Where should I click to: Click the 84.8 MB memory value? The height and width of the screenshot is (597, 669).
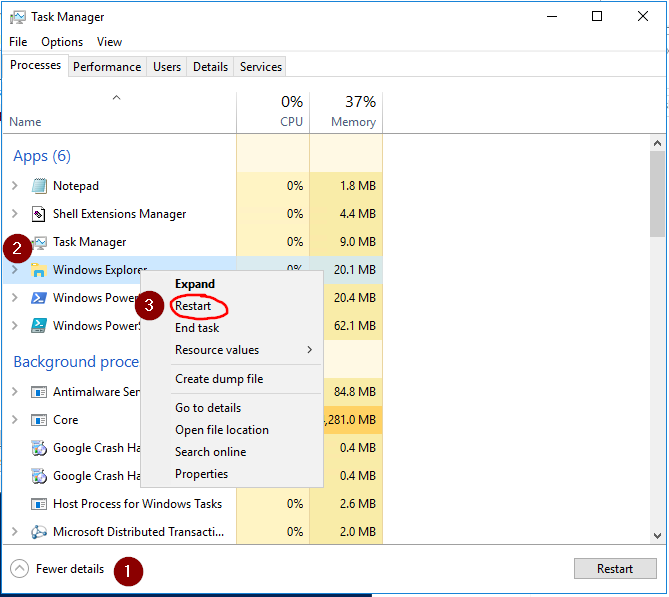tap(355, 392)
